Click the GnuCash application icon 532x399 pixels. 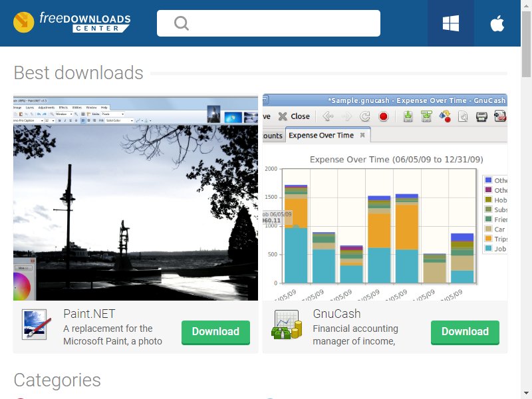[x=287, y=325]
